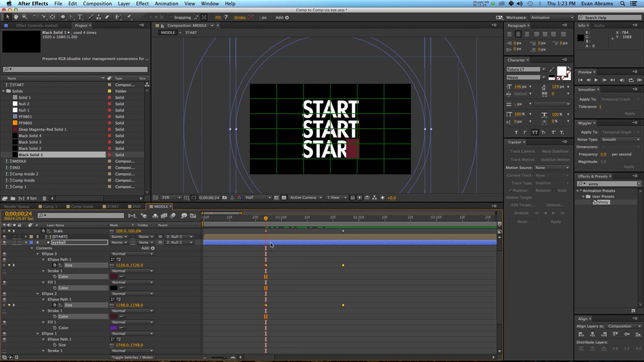Select the Selection arrow tool

[x=8, y=18]
